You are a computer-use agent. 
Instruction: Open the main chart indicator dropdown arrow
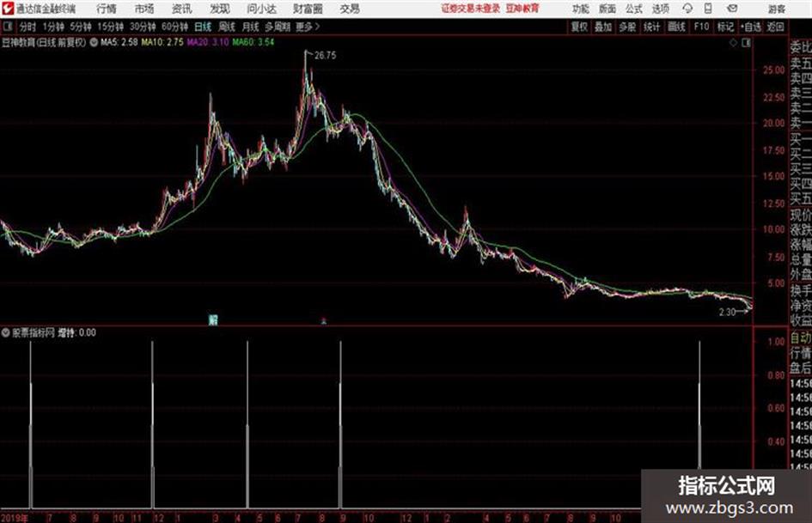pos(94,43)
